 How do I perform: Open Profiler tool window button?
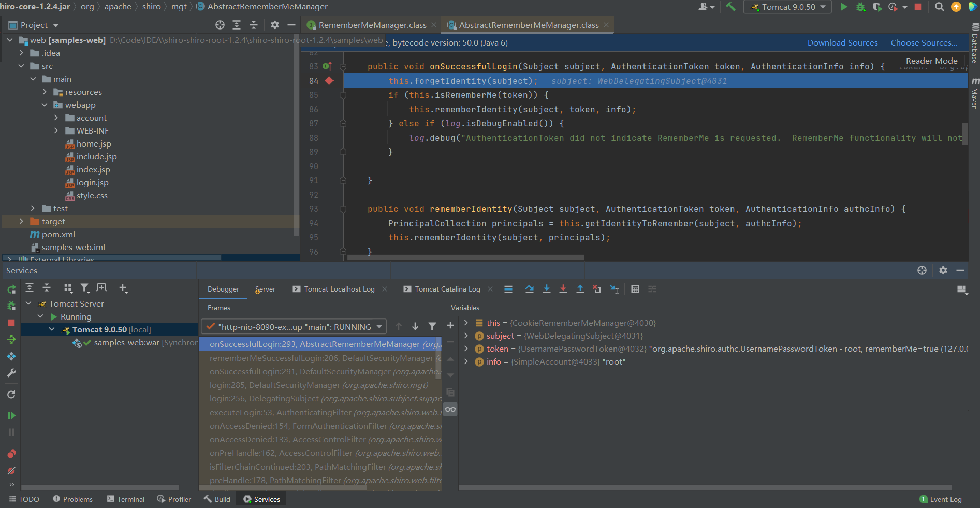pos(174,499)
